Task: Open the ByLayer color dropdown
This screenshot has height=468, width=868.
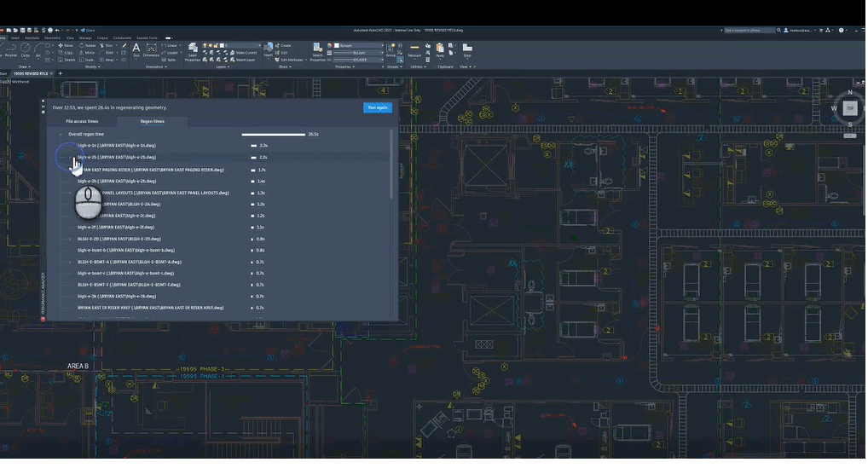Action: click(359, 45)
